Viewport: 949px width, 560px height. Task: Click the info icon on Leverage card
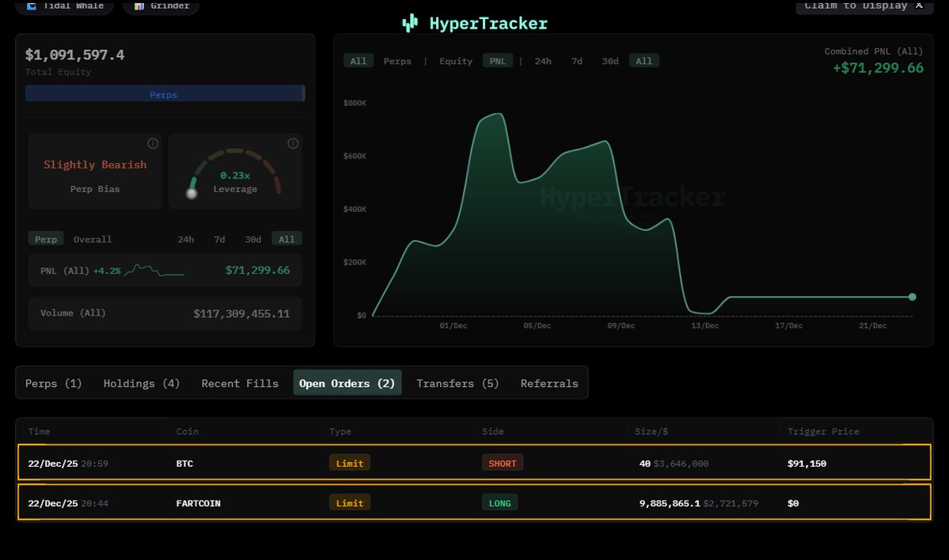coord(293,143)
